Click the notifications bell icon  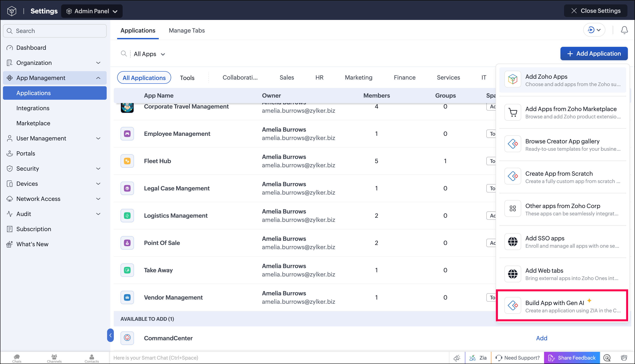pos(624,30)
